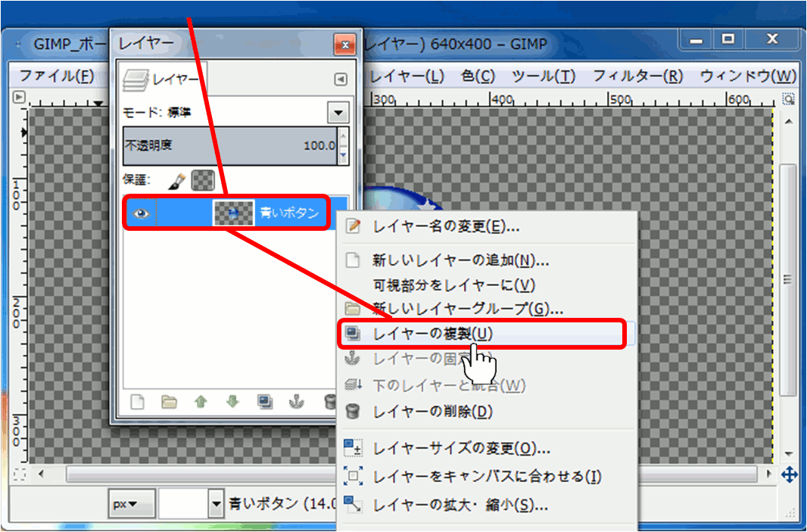Toggle visibility eye of 青いボタン layer

pyautogui.click(x=140, y=215)
